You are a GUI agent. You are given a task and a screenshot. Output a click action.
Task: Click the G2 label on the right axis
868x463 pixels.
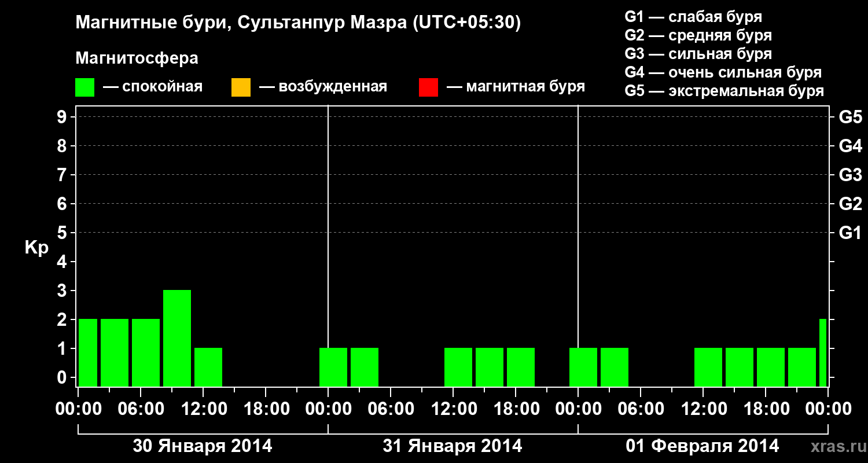pyautogui.click(x=850, y=204)
